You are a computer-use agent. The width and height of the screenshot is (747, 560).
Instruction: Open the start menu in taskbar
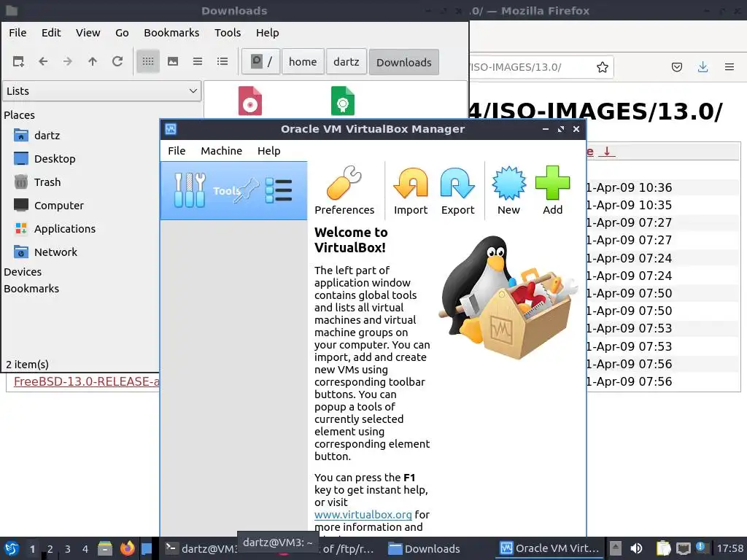[x=12, y=548]
